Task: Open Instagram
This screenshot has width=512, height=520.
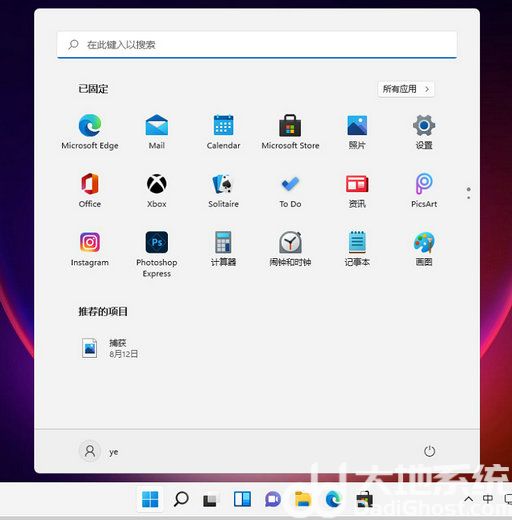Action: (90, 249)
